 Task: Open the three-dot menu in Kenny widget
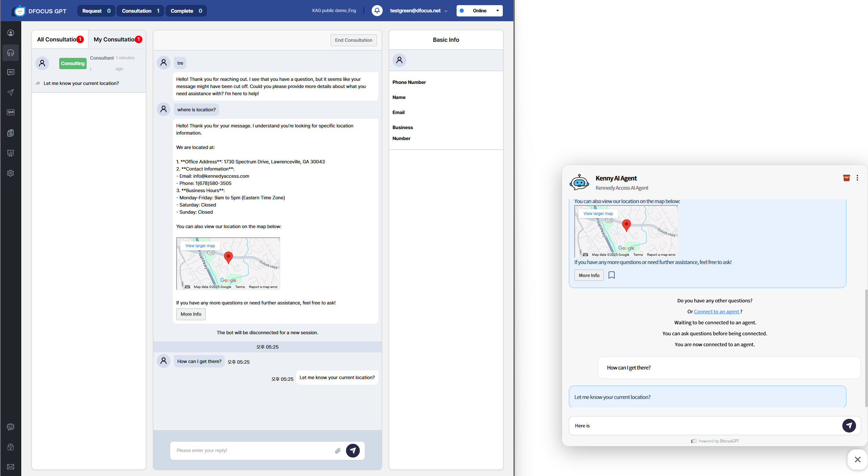pos(857,178)
